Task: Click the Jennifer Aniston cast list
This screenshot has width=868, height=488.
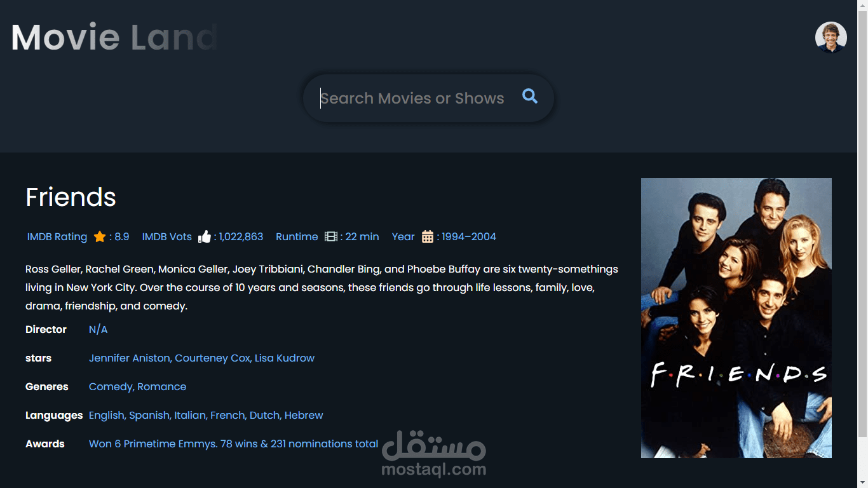Action: 201,358
